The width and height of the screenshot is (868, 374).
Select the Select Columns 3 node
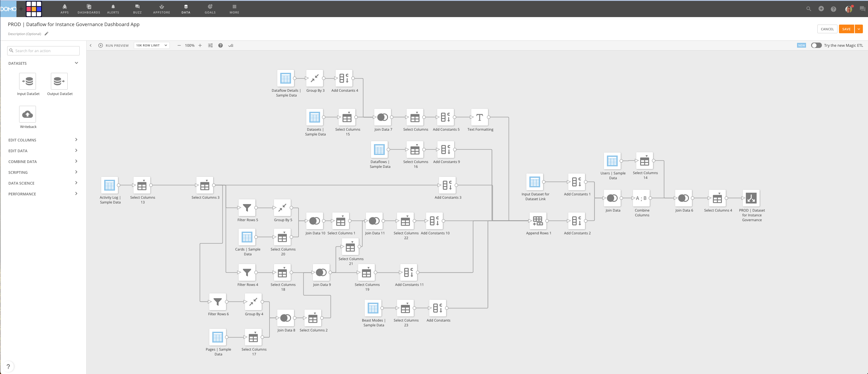coord(205,186)
